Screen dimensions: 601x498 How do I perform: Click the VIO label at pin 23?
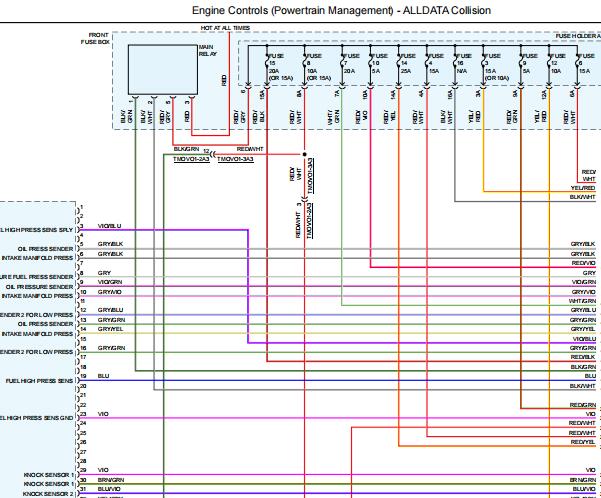point(103,414)
